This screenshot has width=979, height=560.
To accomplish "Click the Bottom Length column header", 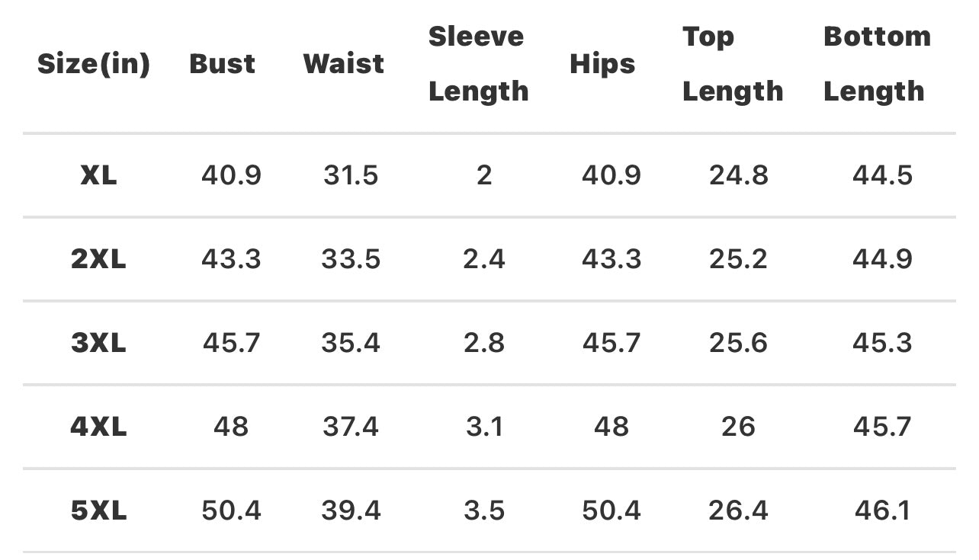I will pos(877,64).
